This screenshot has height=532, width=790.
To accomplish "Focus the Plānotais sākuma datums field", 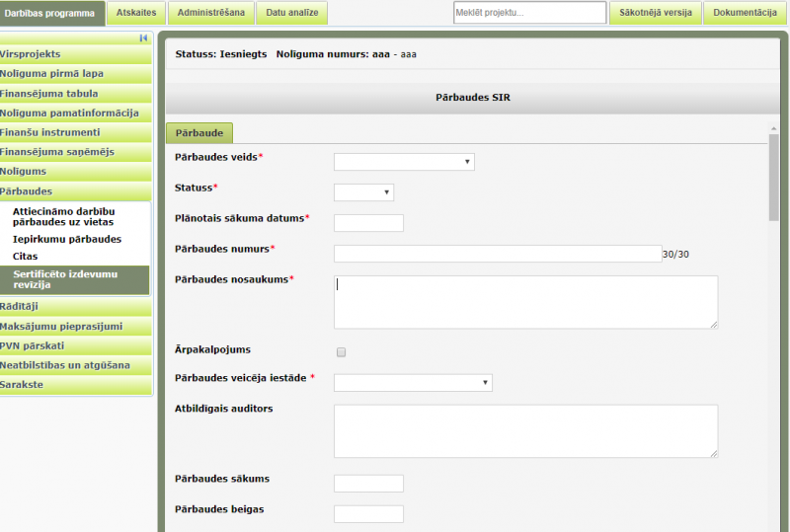I will point(368,223).
